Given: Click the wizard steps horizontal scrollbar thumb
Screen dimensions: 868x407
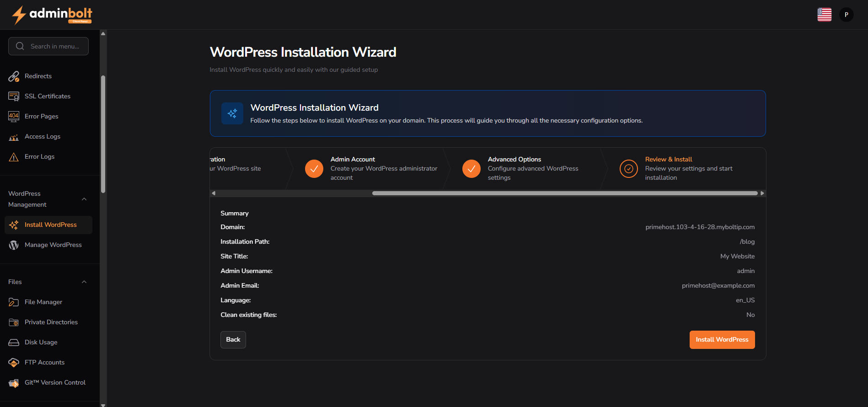Looking at the screenshot, I should [x=565, y=193].
